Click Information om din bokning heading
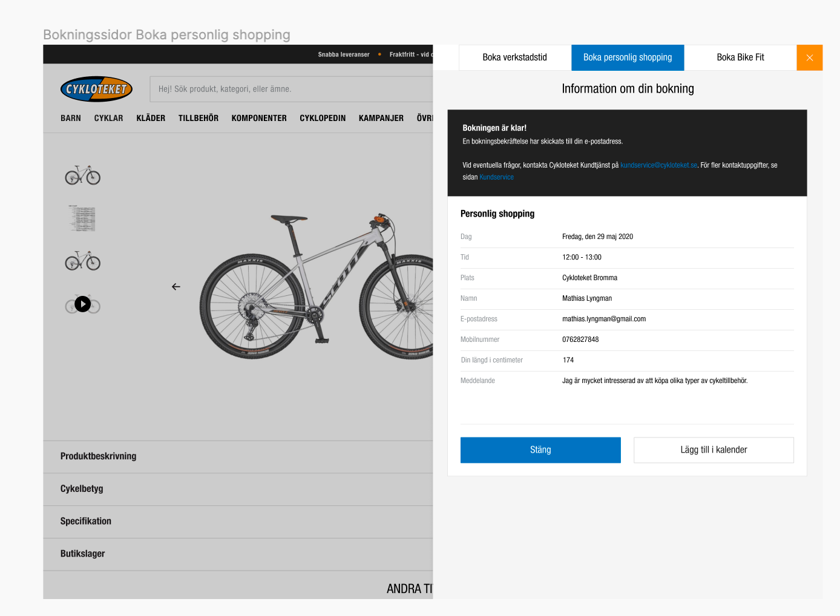Screen dimensions: 840x616 coord(628,89)
